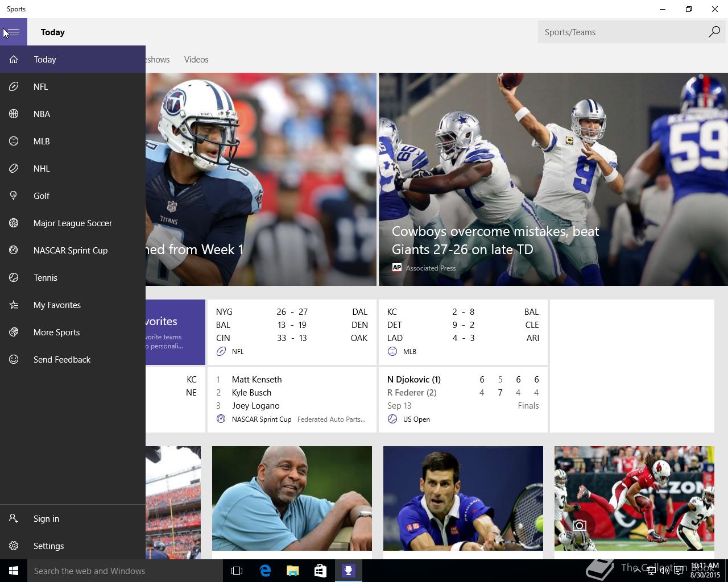
Task: Open the stadium crowd photo story
Action: click(173, 502)
